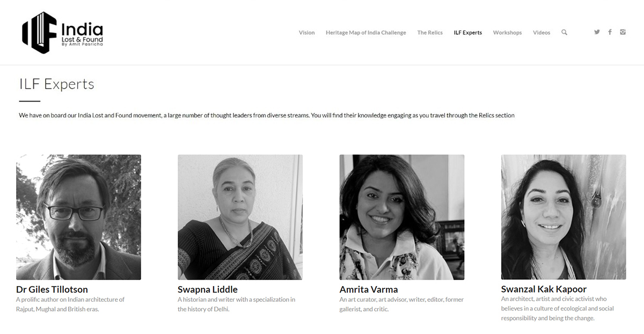
Task: Open the Vision menu item
Action: (x=306, y=32)
